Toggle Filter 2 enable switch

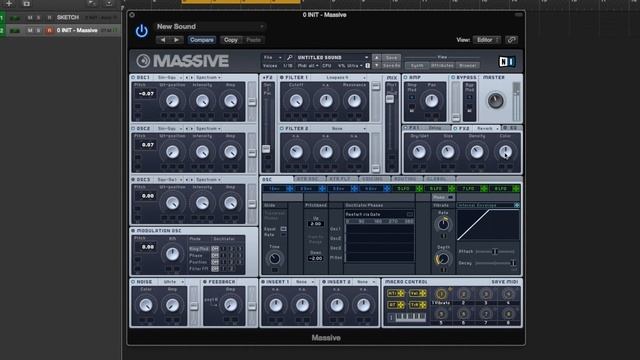coord(282,128)
